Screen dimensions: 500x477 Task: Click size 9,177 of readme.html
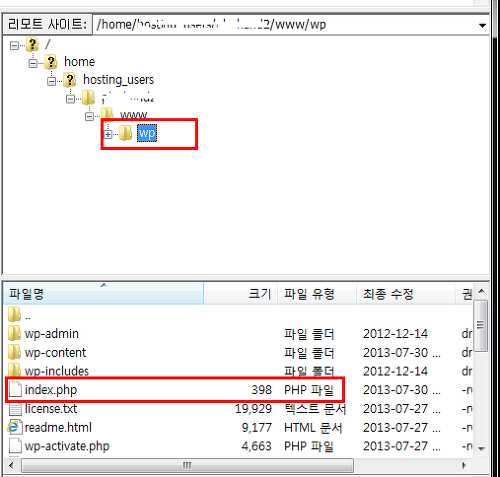(x=257, y=428)
